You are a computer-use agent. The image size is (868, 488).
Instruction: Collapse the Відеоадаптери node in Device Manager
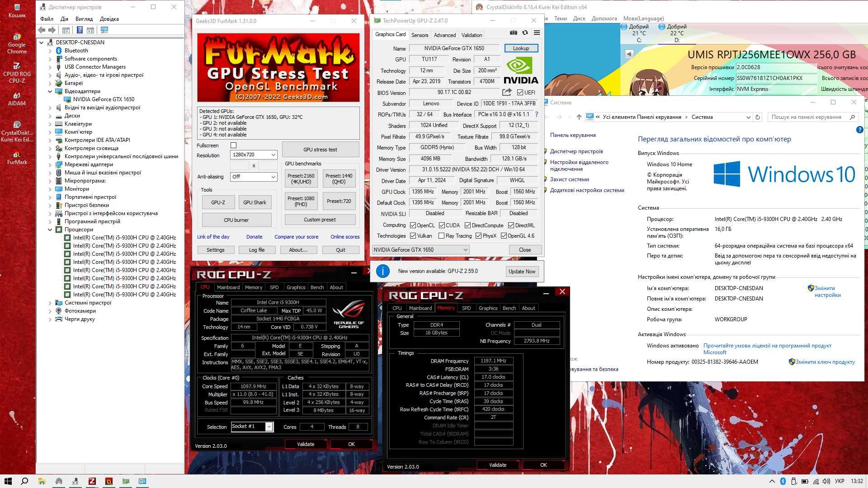[50, 91]
